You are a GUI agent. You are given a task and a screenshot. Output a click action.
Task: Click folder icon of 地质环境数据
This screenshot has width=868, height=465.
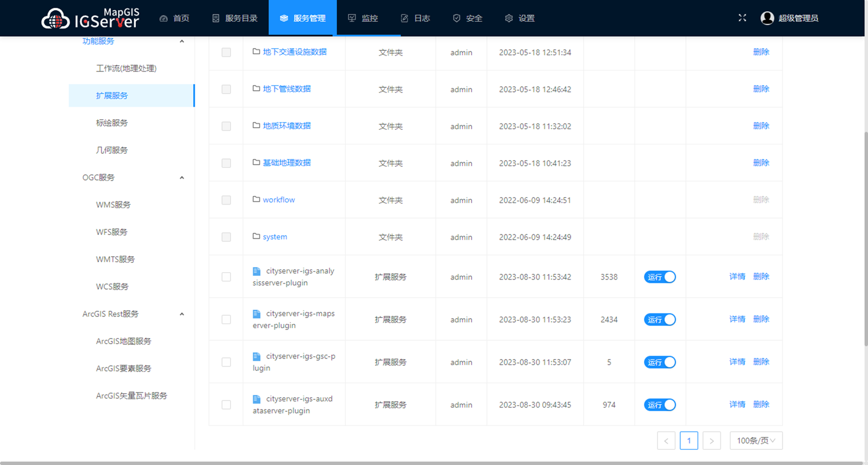(x=256, y=126)
